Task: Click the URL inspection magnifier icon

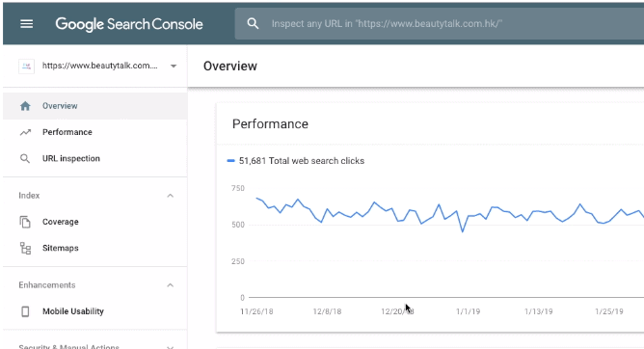Action: pos(25,158)
